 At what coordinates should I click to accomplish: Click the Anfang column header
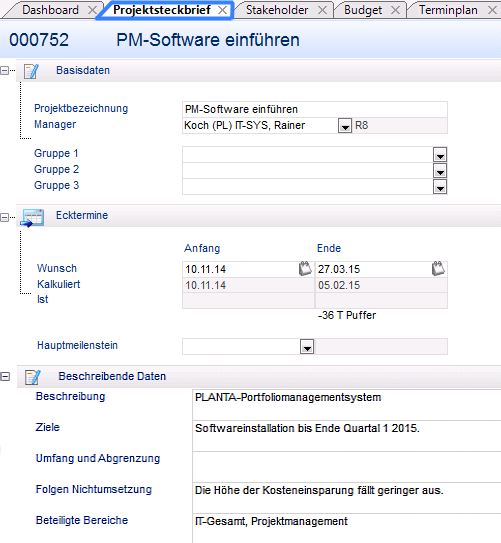pos(202,248)
